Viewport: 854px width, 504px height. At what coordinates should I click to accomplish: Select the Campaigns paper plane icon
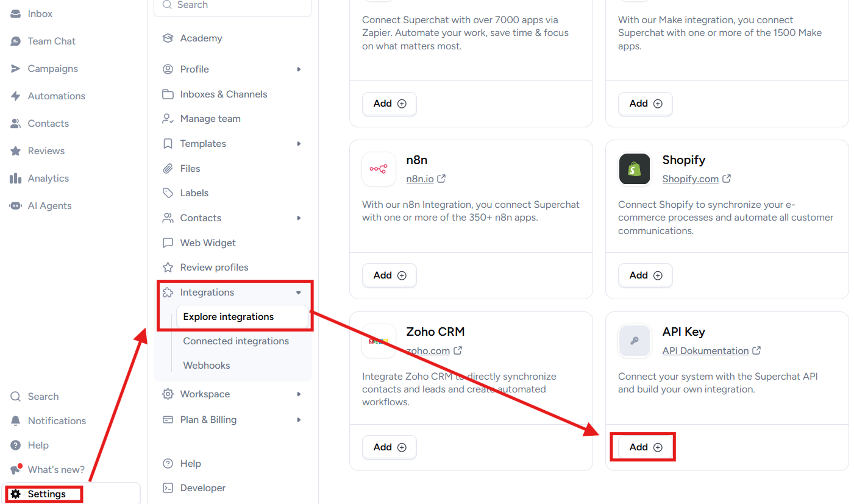point(15,69)
